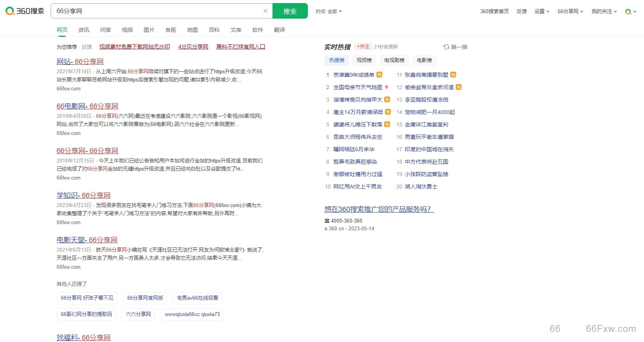Click the 66fxw.com URL under 电影天堂 result

click(x=69, y=267)
